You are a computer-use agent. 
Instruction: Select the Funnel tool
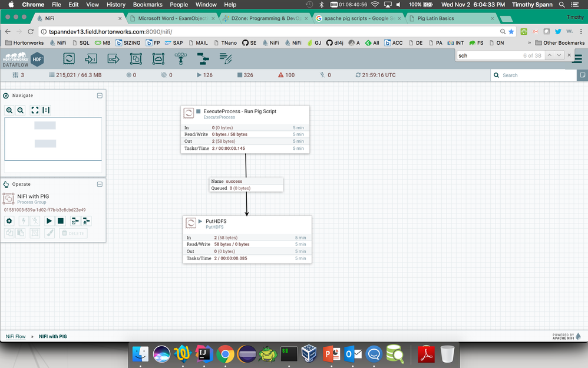(180, 58)
